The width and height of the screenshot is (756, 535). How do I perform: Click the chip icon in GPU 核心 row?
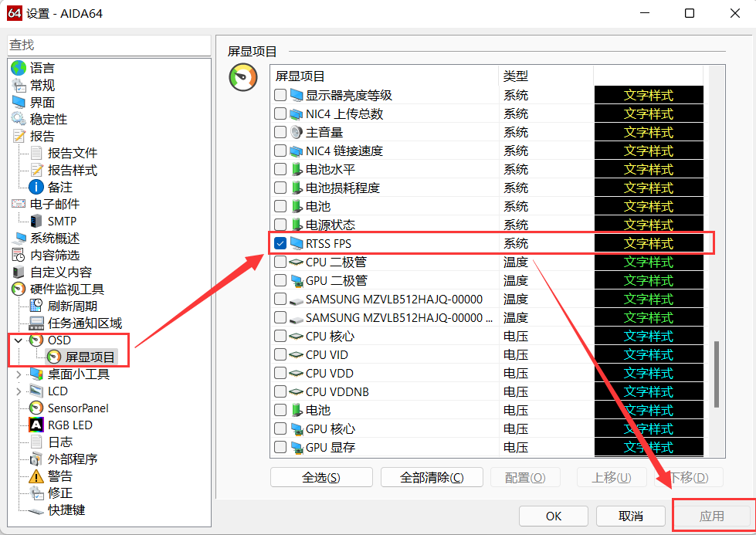click(x=297, y=428)
